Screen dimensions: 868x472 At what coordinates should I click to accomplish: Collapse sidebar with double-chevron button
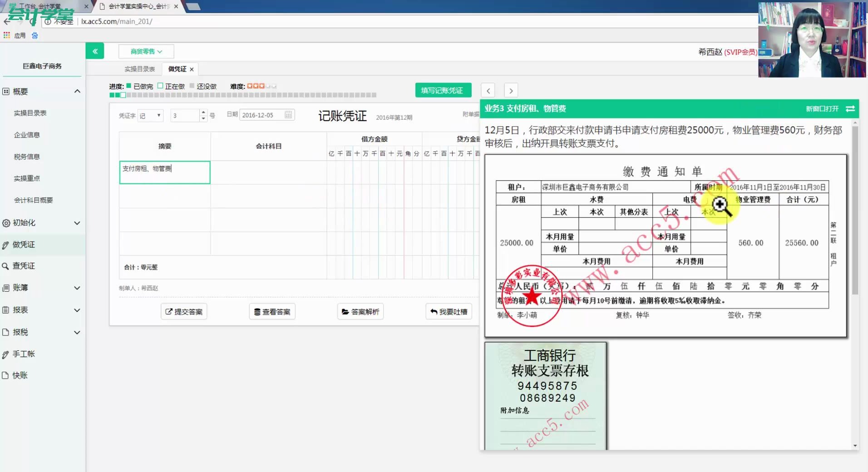[x=95, y=51]
